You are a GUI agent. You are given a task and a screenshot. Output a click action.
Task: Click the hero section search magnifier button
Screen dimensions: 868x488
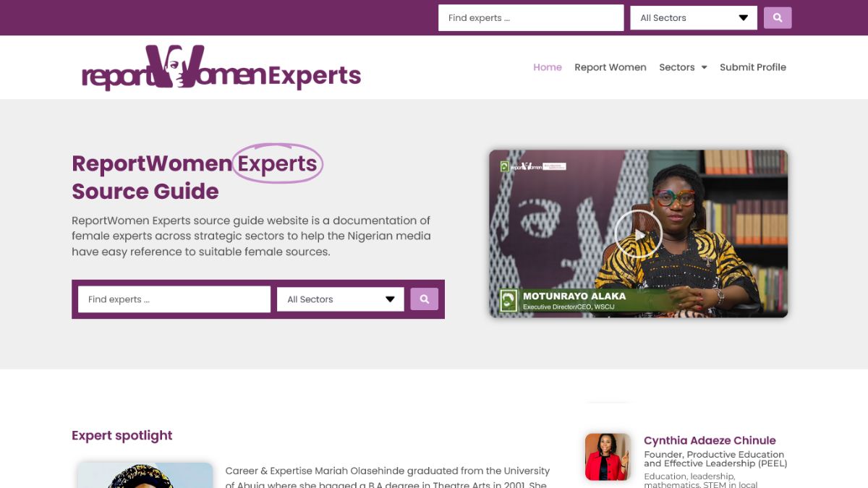pos(425,299)
